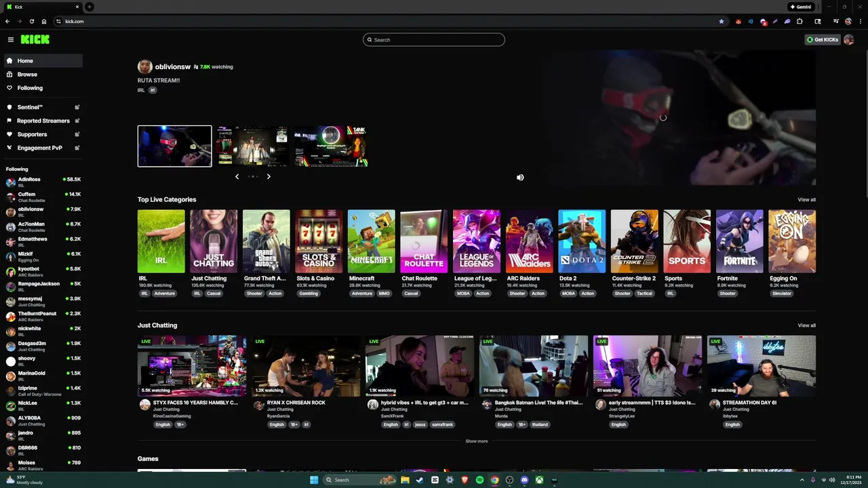868x488 pixels.
Task: Mute or unmute the featured stream volume
Action: (x=520, y=178)
